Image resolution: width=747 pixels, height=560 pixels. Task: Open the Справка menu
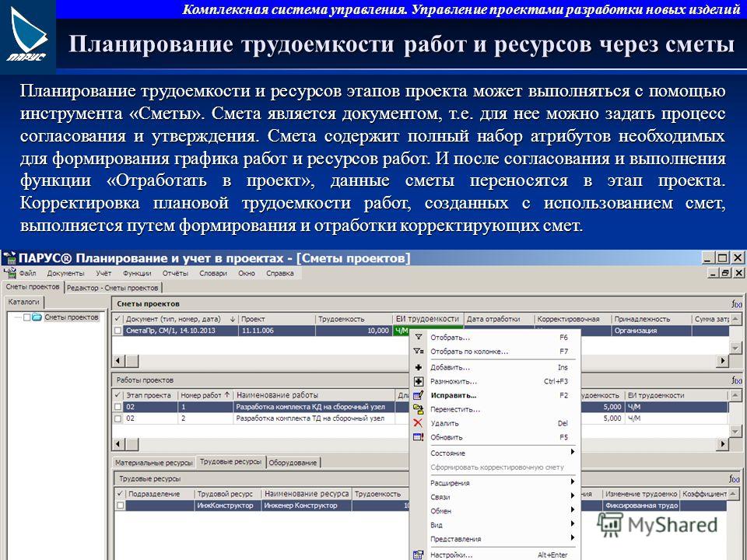point(279,273)
